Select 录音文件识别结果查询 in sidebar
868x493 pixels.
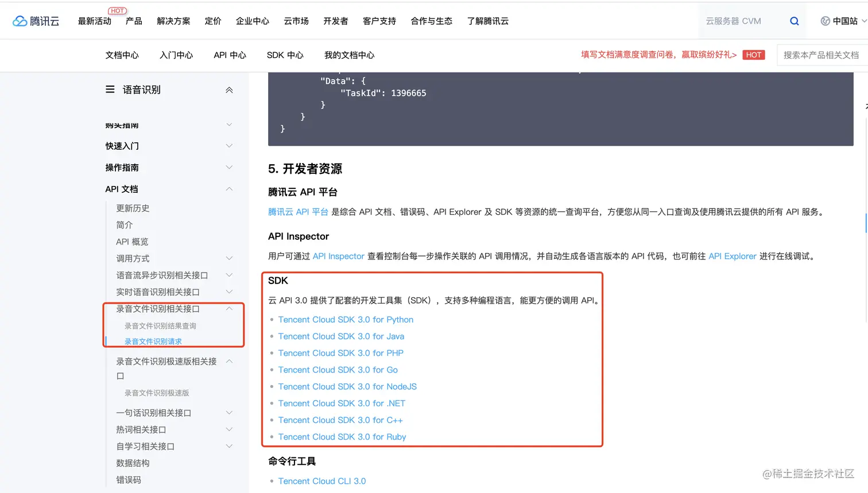pyautogui.click(x=160, y=325)
